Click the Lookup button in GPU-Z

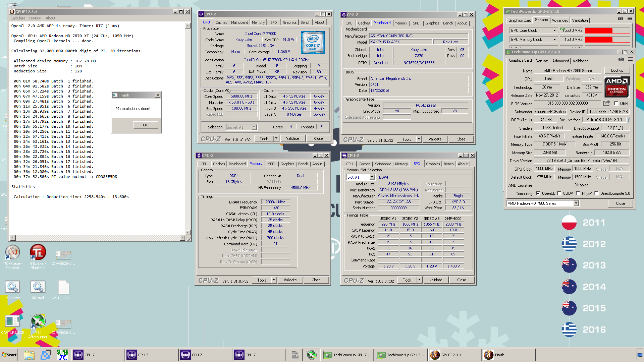617,70
